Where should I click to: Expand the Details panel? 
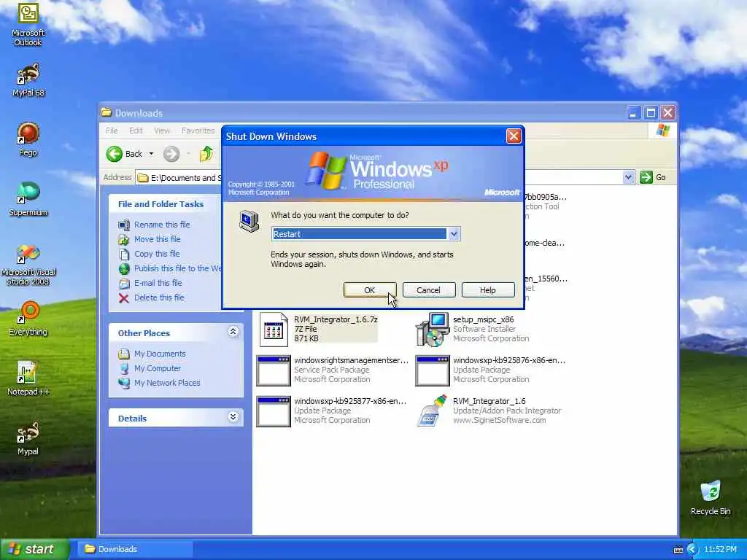(x=233, y=417)
